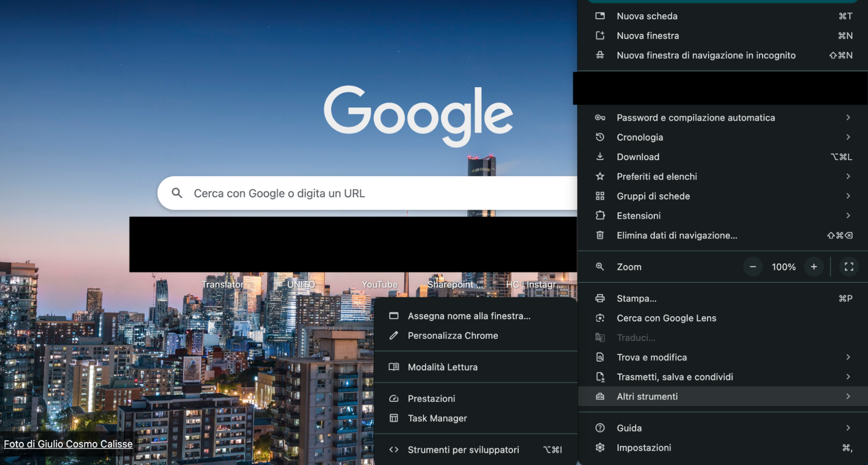Expand the Altri strumenti submenu
Viewport: 868px width, 465px height.
coord(647,396)
